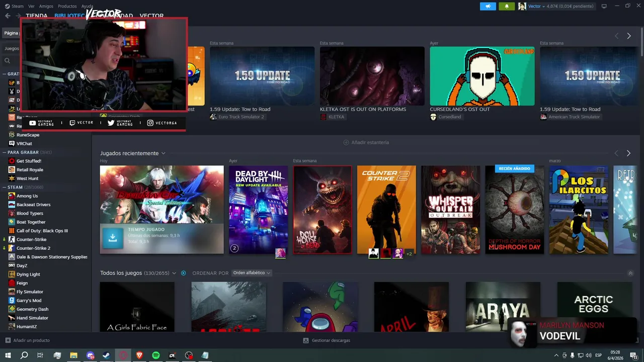Viewport: 644px width, 362px height.
Task: Open Gestionar descargas
Action: (x=327, y=340)
